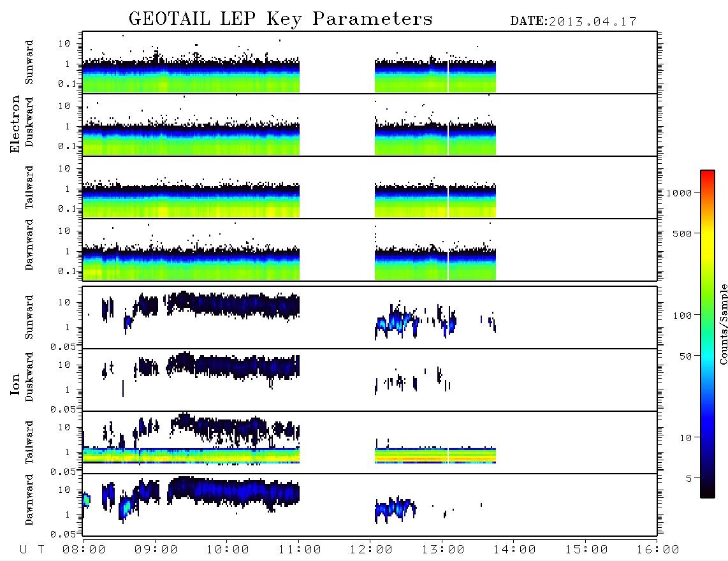The height and width of the screenshot is (561, 728).
Task: Click the "09:00" time tick label
Action: point(156,550)
